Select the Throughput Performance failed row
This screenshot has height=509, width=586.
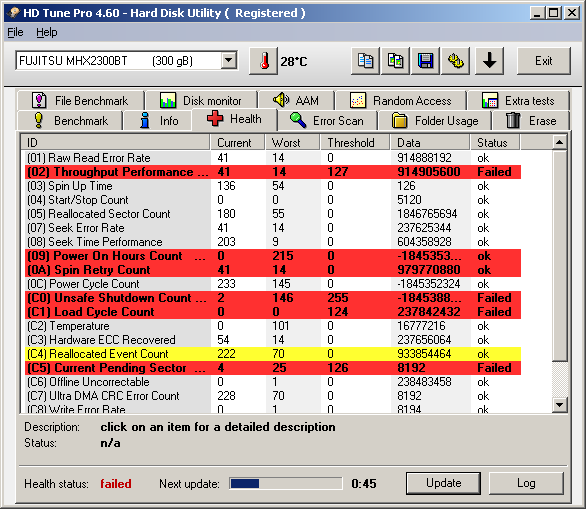(x=272, y=172)
